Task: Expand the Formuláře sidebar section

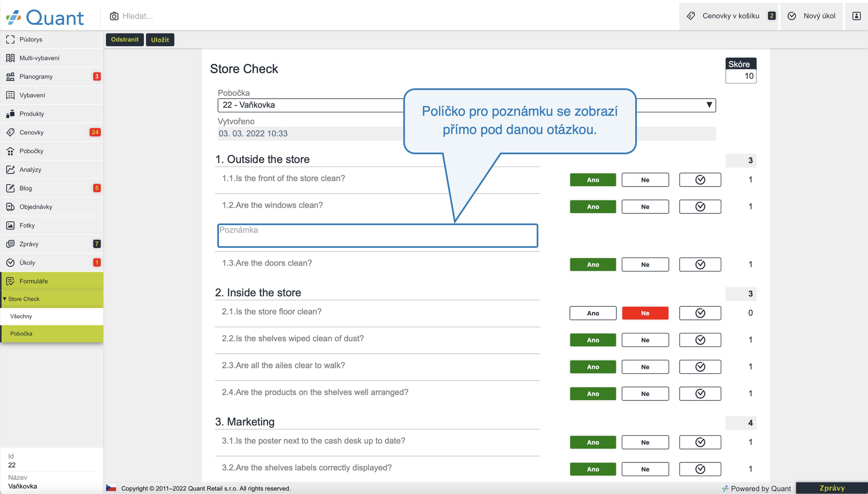Action: (51, 281)
